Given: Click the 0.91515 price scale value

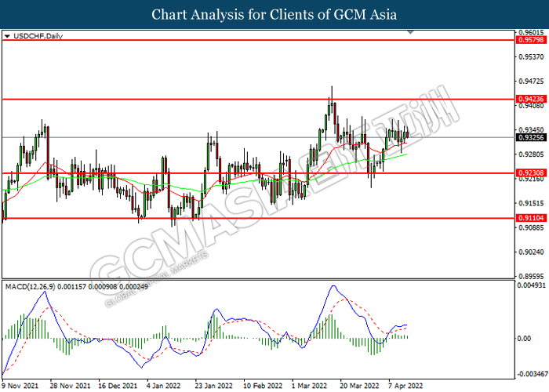Looking at the screenshot, I should point(531,203).
